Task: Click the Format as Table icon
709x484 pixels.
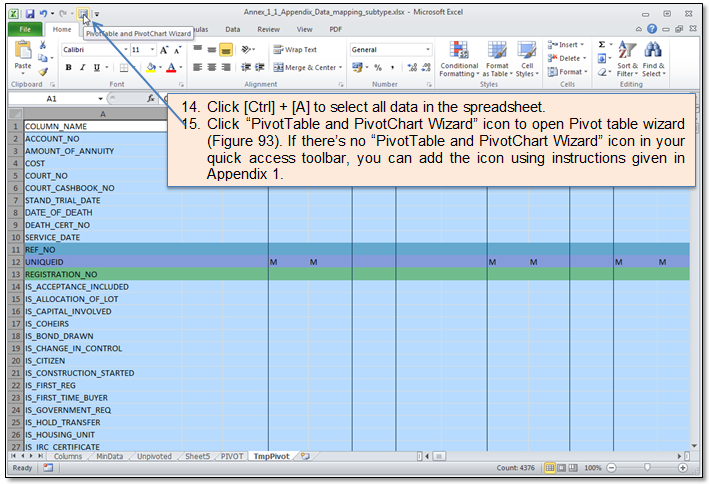Action: (497, 60)
